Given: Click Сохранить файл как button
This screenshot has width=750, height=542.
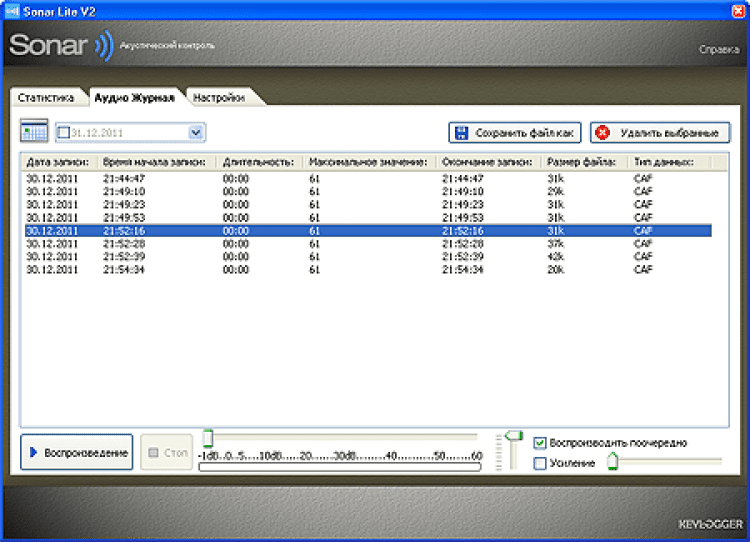Looking at the screenshot, I should tap(515, 133).
